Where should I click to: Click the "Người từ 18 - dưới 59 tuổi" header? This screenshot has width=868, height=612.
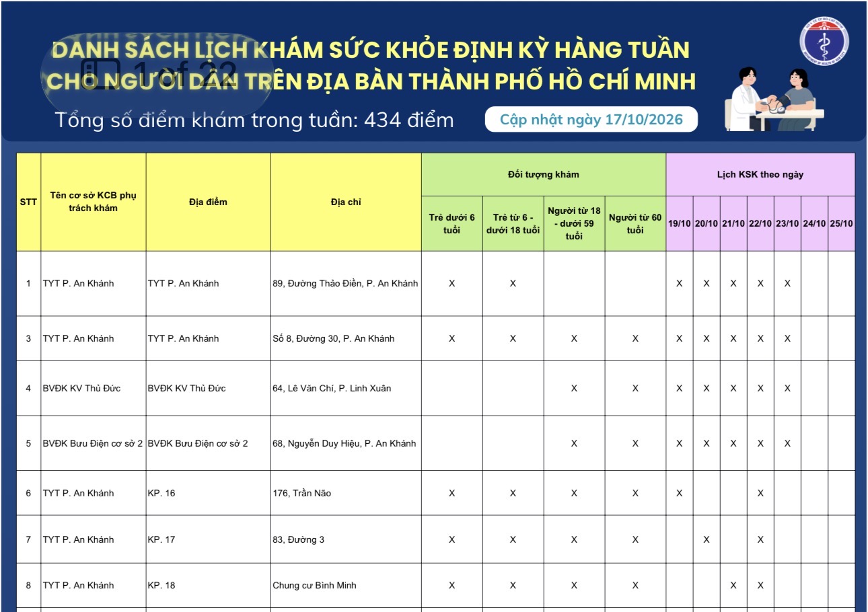point(574,224)
